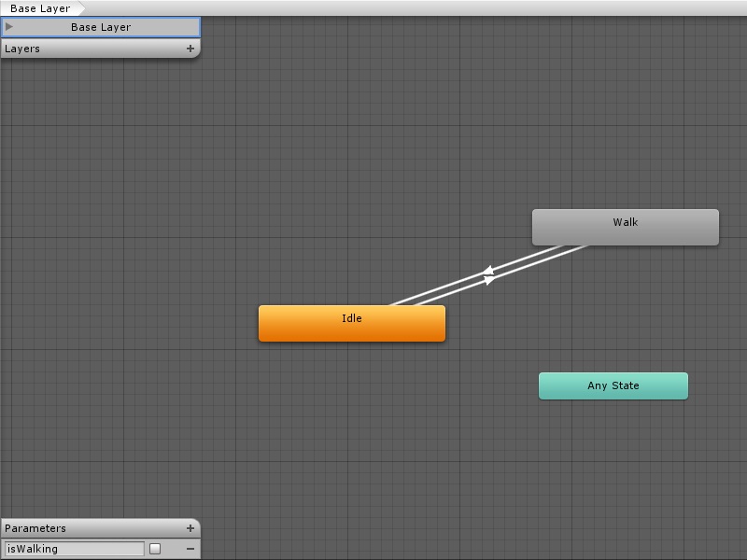Select the teal Any State node

coord(613,385)
